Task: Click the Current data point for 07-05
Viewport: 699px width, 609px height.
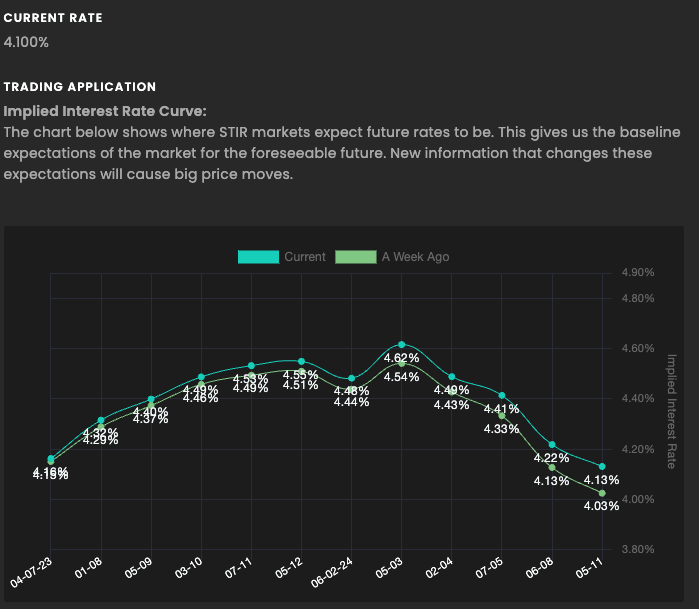Action: click(502, 396)
